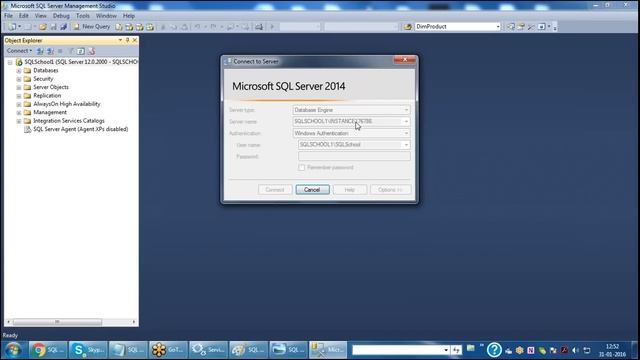Expand the Security folder node

pos(19,79)
